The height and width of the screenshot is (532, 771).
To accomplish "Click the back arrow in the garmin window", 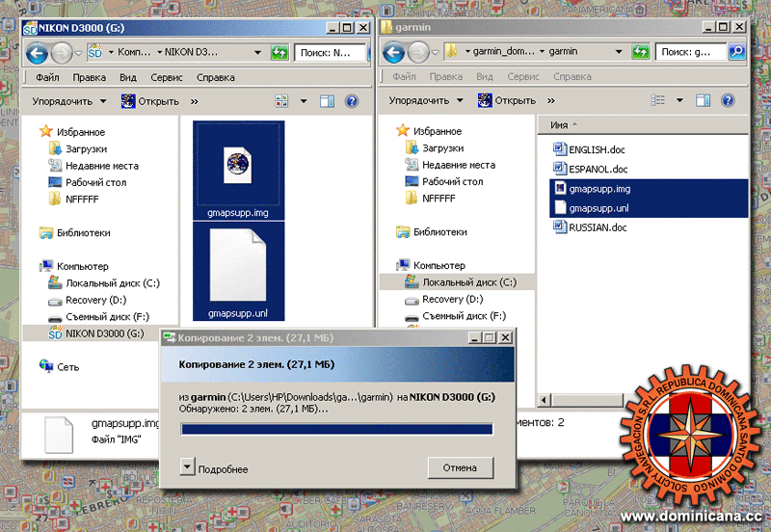I will point(393,52).
